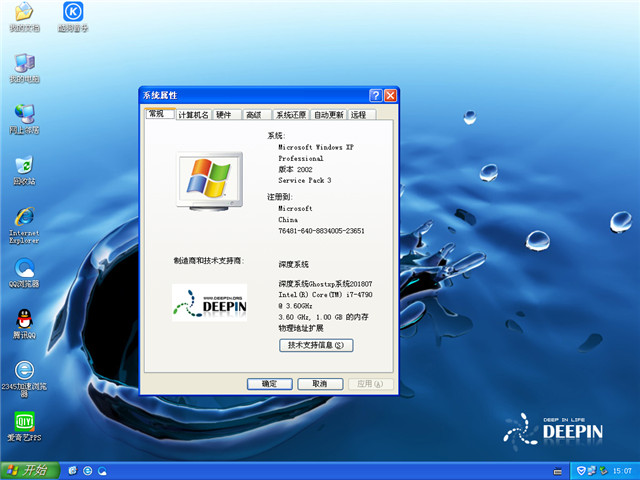This screenshot has height=480, width=640.
Task: Click the shield icon in system tray
Action: [581, 471]
